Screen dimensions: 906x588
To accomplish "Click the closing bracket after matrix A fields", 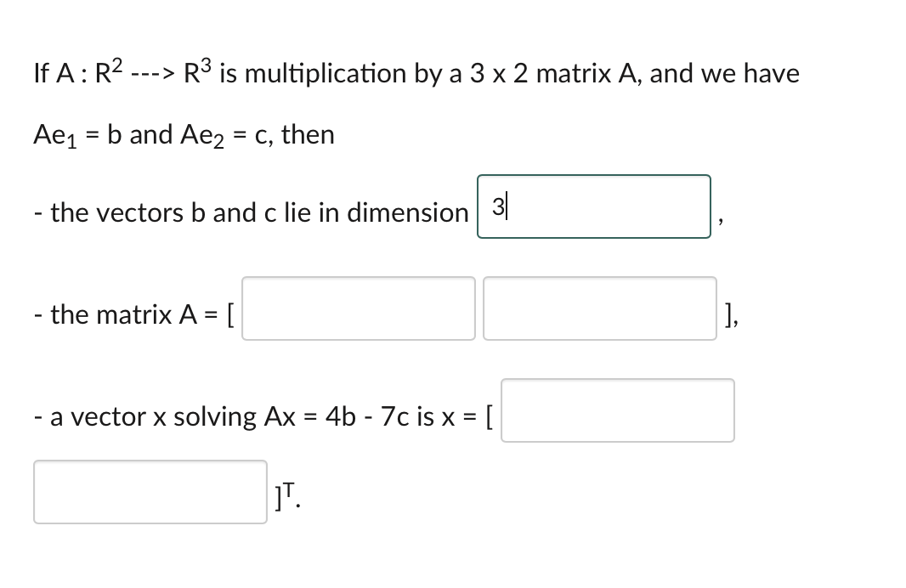I will click(728, 314).
